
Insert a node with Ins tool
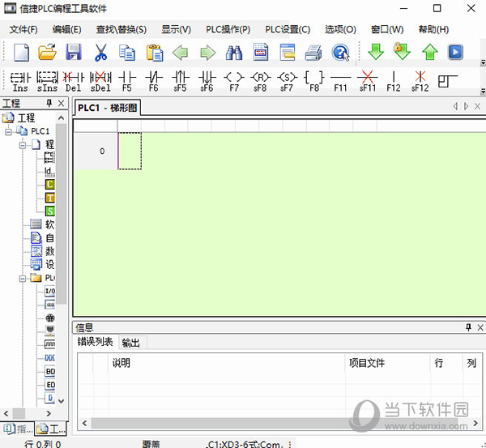coord(20,82)
